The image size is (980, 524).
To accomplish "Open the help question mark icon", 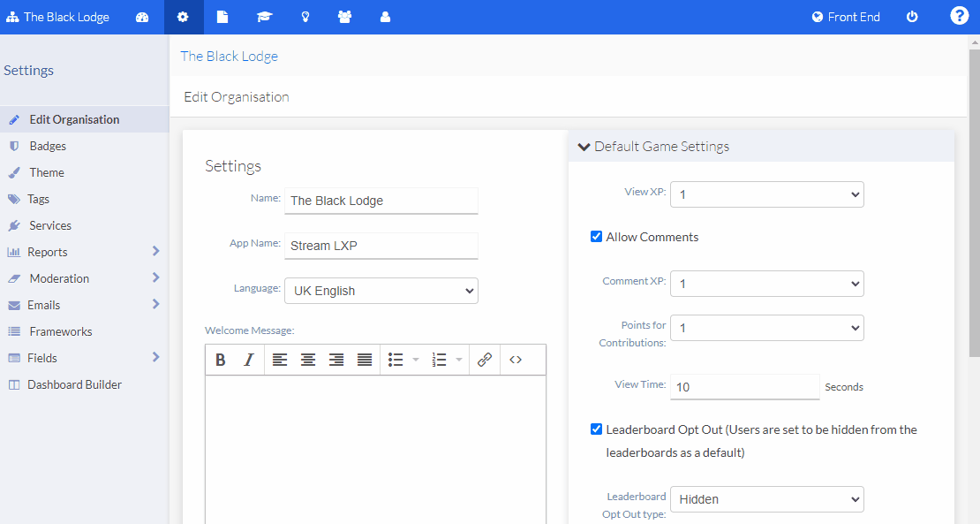I will 959,17.
